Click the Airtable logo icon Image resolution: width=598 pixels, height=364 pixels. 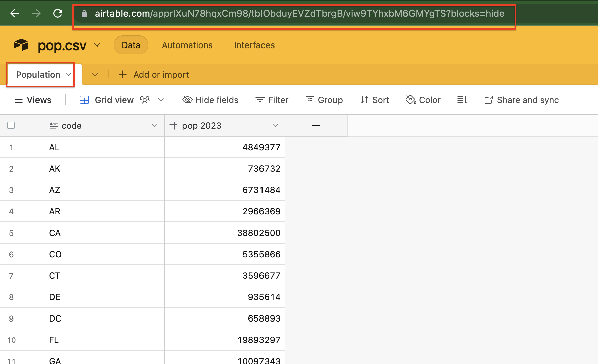pyautogui.click(x=21, y=45)
